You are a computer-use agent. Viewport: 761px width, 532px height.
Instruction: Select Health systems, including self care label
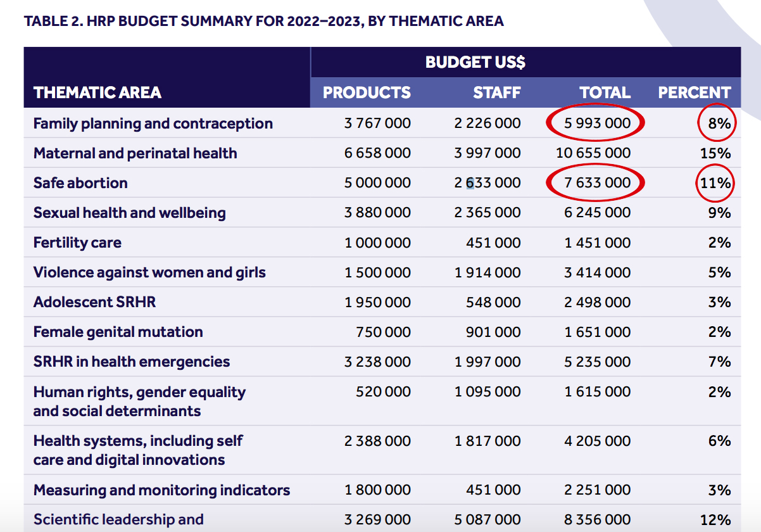138,450
